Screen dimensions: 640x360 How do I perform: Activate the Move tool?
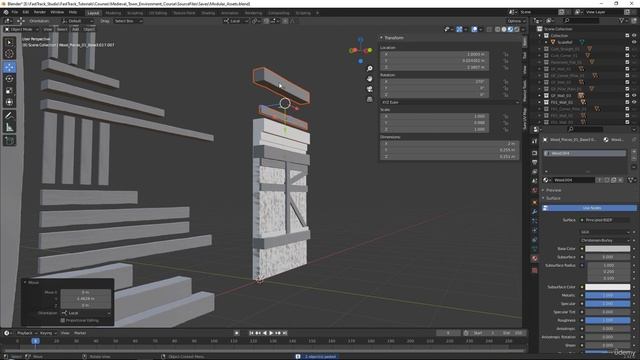(x=9, y=67)
